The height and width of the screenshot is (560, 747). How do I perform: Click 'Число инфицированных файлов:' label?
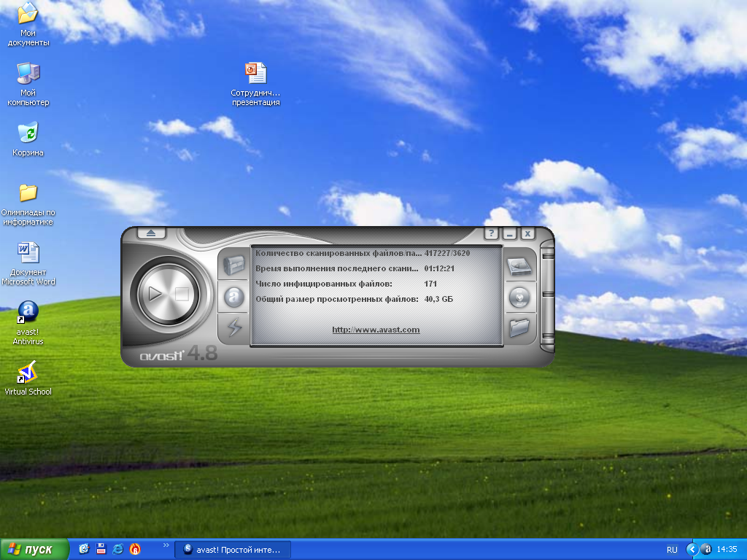[324, 284]
